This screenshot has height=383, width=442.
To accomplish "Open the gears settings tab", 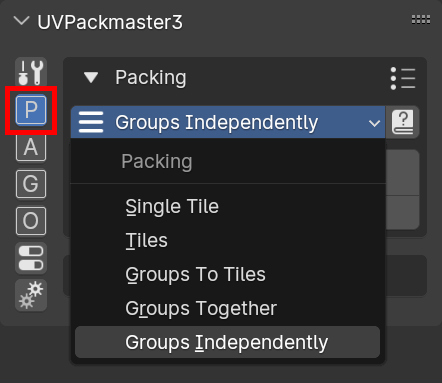I will 31,295.
